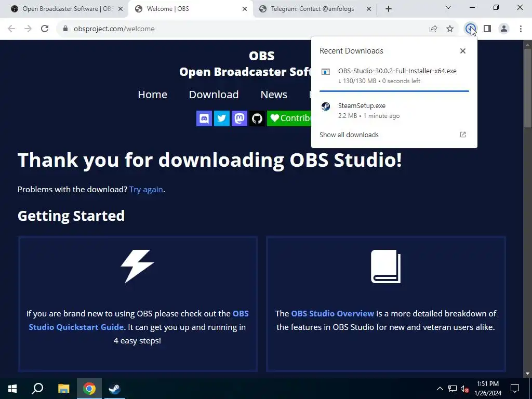
Task: Open the Mastodon social icon
Action: pos(240,118)
